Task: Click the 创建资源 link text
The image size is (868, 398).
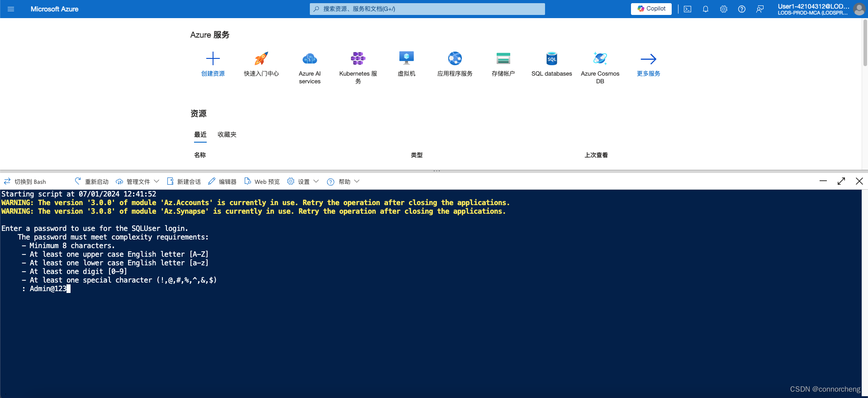Action: pyautogui.click(x=213, y=73)
